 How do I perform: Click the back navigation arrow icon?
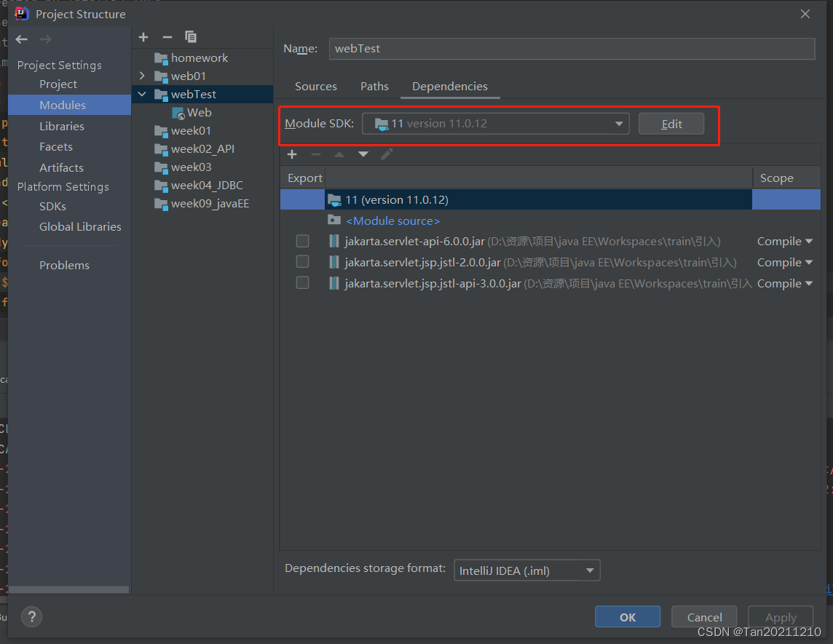(21, 39)
